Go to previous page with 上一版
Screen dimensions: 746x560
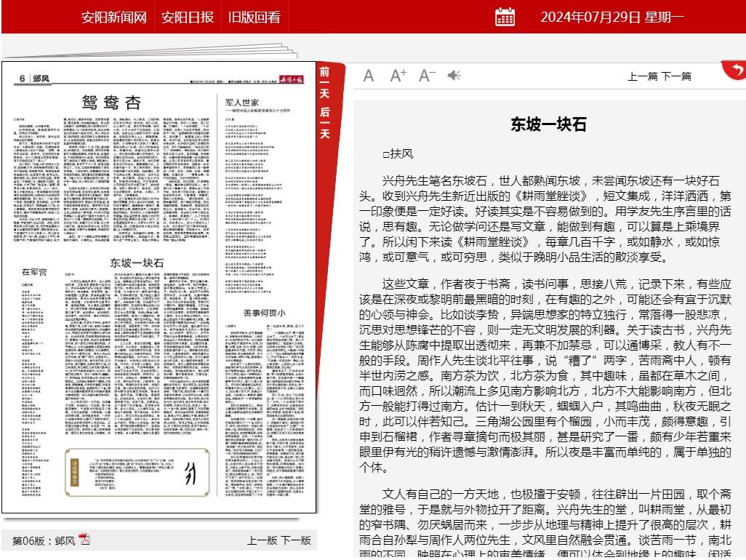(x=262, y=540)
